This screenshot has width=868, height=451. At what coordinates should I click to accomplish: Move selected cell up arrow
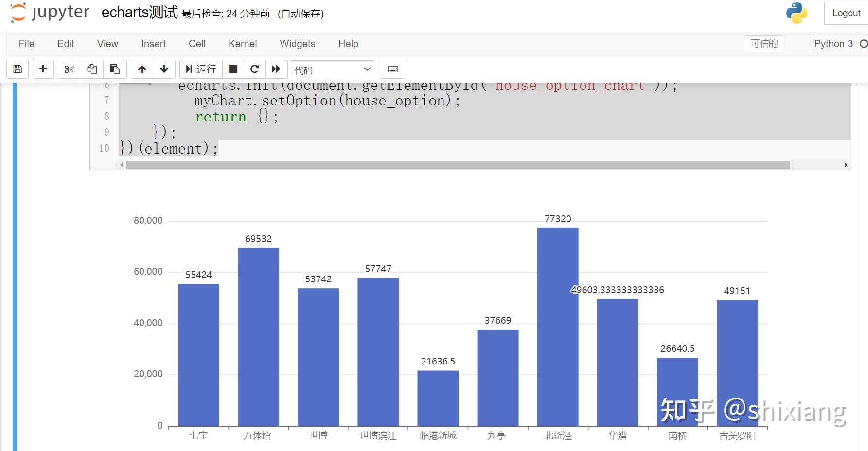point(142,69)
